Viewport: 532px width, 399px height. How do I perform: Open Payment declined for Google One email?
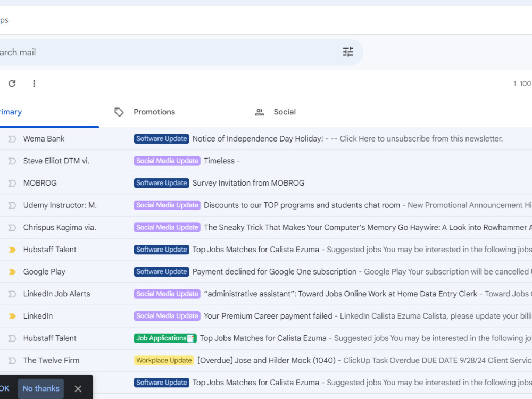(275, 272)
